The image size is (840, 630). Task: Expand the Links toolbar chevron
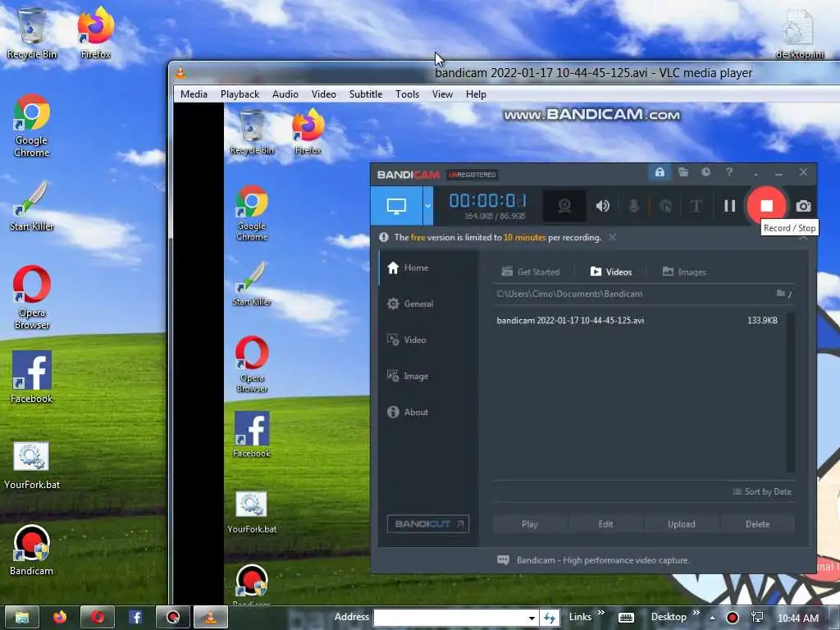pos(601,612)
